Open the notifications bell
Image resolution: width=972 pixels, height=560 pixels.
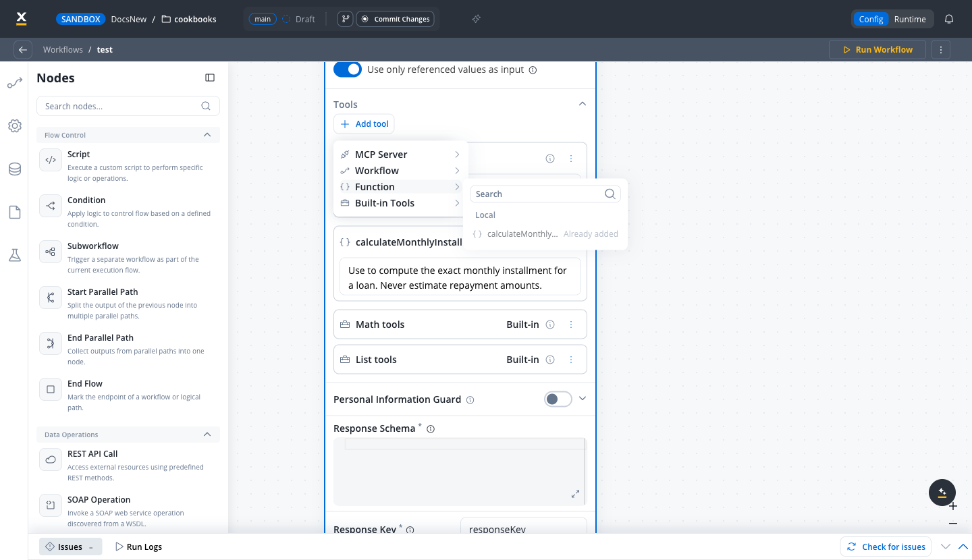click(949, 19)
